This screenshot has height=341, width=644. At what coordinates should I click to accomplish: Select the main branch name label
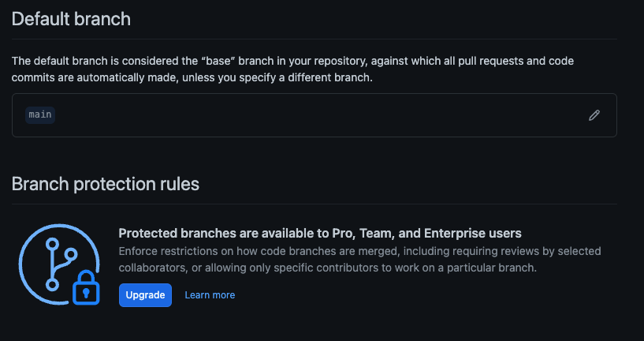40,114
